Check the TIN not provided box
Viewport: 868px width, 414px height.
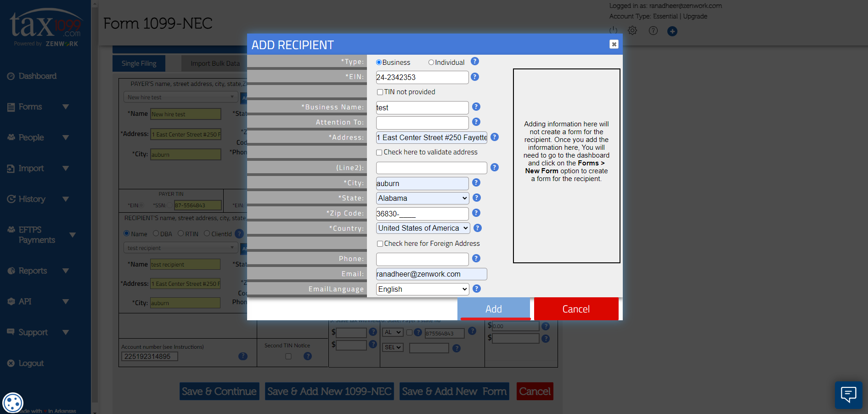380,92
